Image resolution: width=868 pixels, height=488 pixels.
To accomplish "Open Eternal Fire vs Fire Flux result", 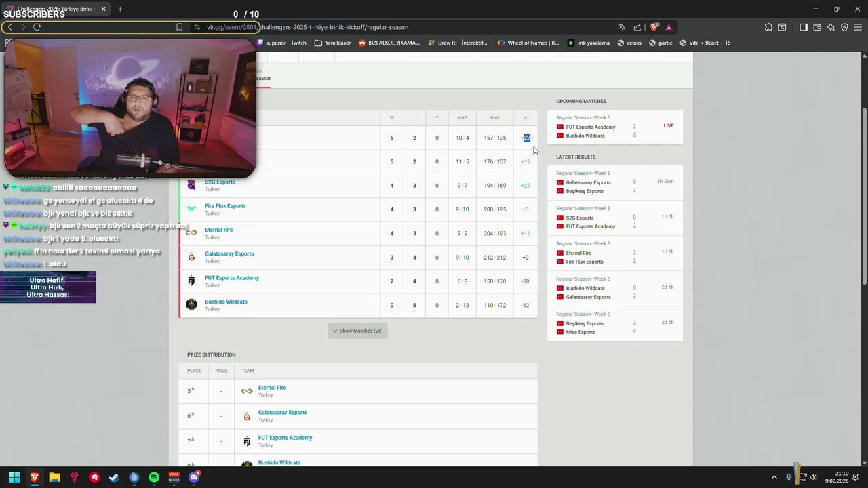I will click(615, 253).
